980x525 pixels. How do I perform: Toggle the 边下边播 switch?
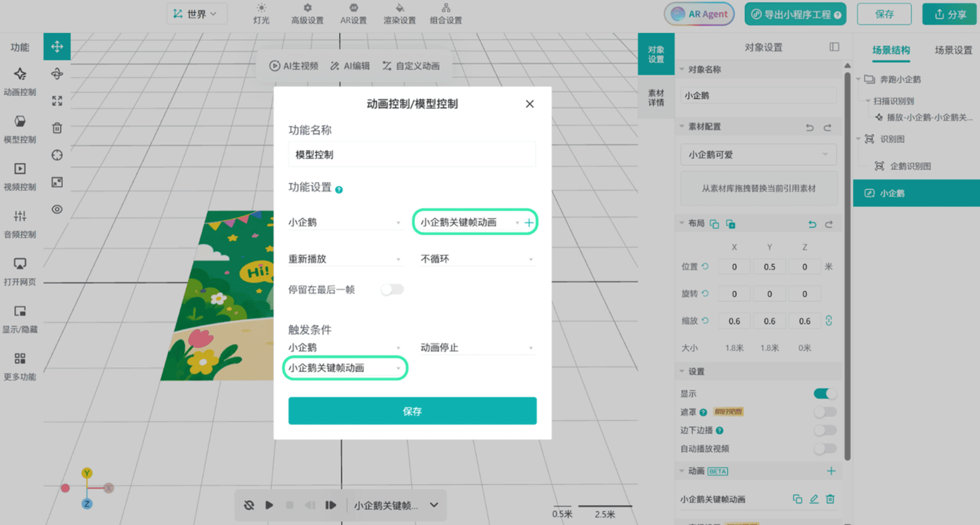point(825,430)
